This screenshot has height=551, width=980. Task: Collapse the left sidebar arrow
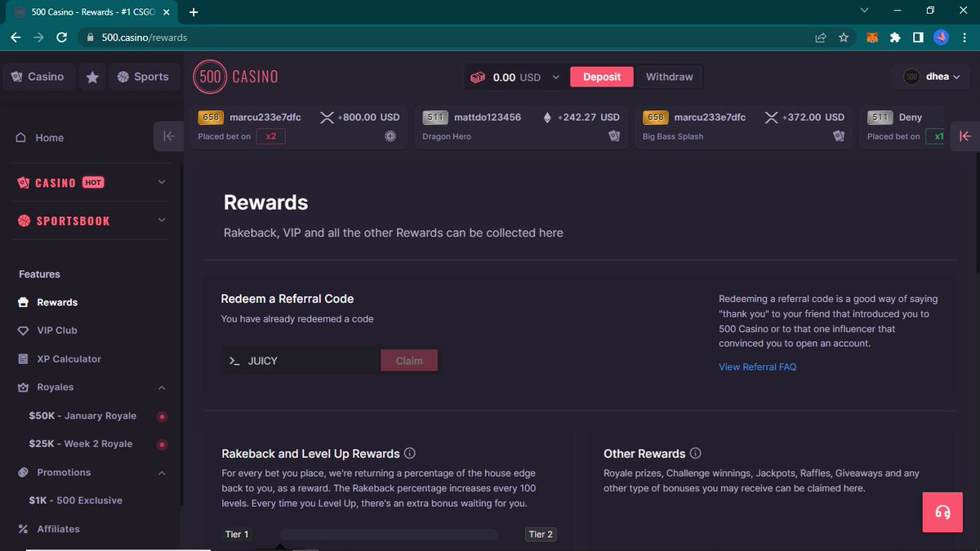click(x=168, y=136)
